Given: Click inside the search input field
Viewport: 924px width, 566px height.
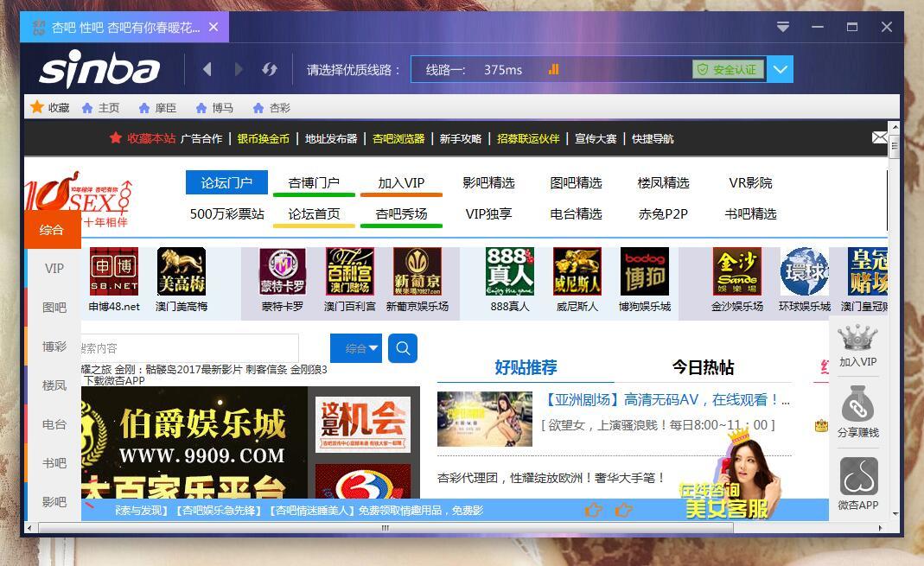Looking at the screenshot, I should coord(199,348).
